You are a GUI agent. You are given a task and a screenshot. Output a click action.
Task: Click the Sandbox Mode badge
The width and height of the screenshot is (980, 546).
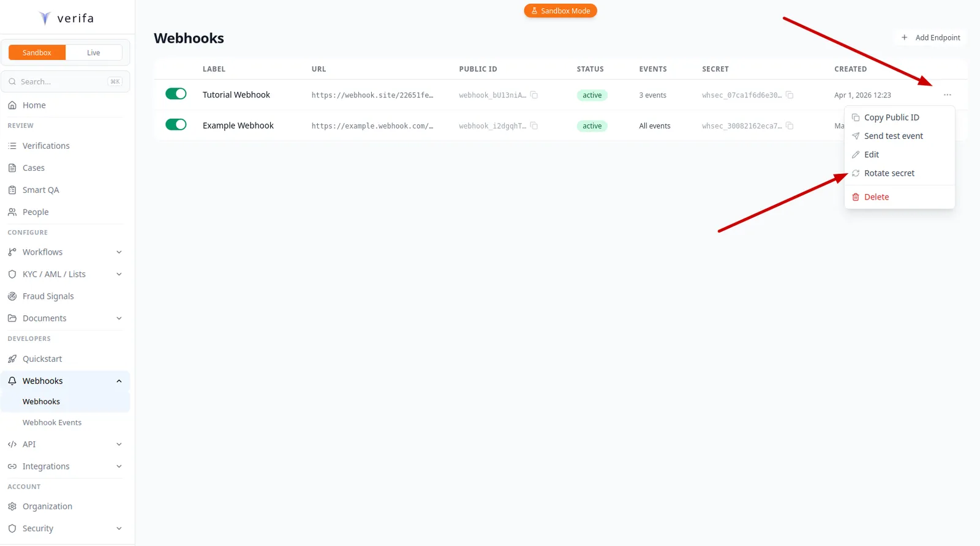(x=560, y=11)
